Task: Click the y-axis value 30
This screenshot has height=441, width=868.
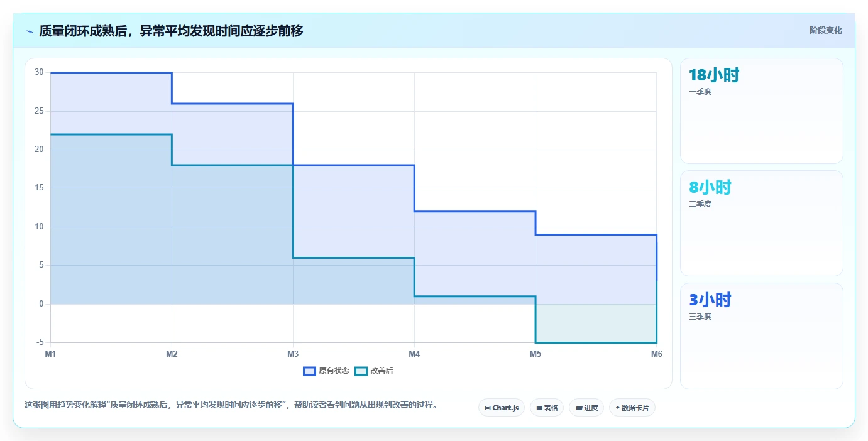Action: [39, 72]
